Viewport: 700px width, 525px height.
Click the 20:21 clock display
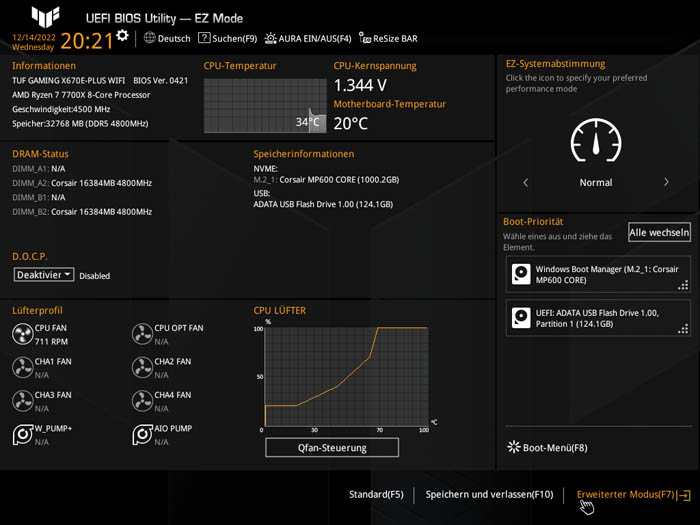coord(87,41)
